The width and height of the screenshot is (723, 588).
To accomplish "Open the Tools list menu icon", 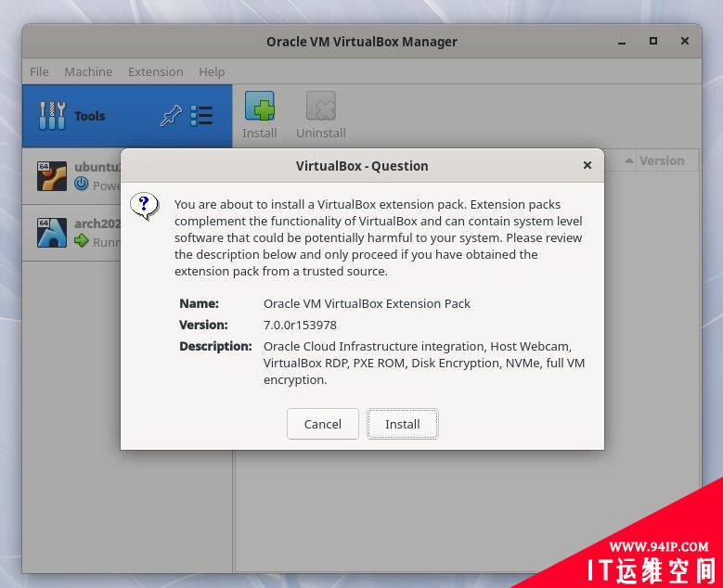I will (201, 115).
